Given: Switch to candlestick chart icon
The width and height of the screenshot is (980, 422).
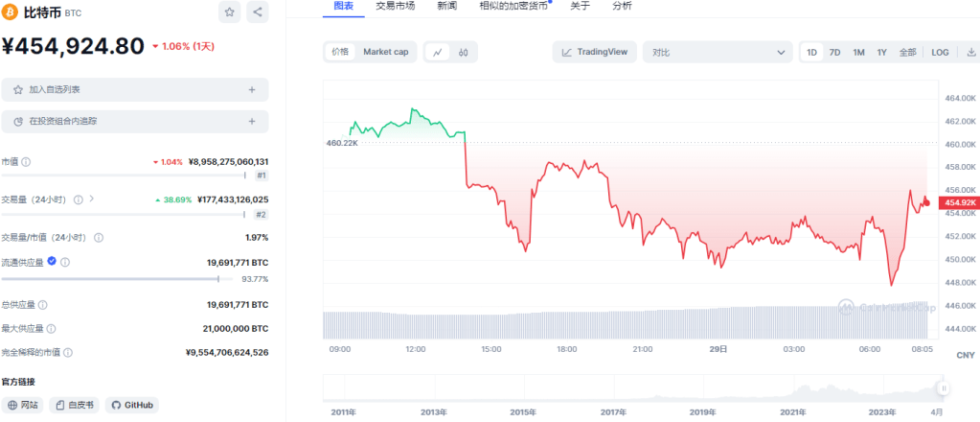Looking at the screenshot, I should [x=463, y=52].
